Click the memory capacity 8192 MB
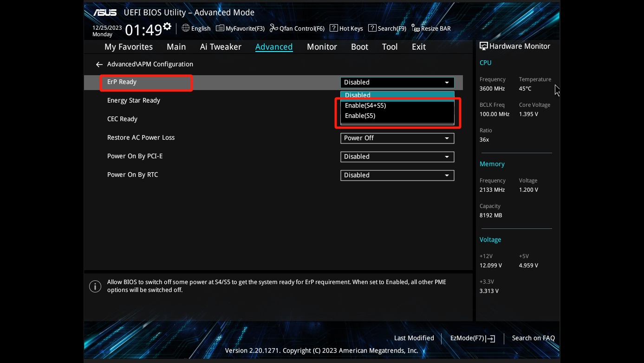Viewport: 644px width, 363px height. tap(491, 215)
